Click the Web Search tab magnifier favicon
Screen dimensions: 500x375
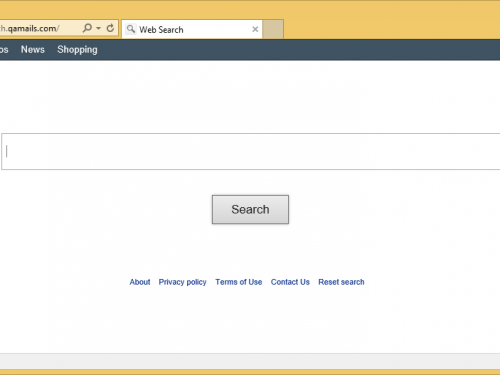pos(131,29)
